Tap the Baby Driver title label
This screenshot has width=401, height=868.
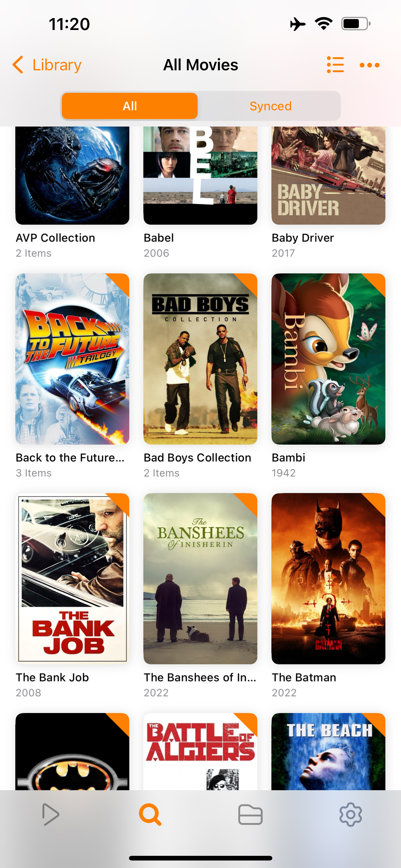(x=303, y=238)
